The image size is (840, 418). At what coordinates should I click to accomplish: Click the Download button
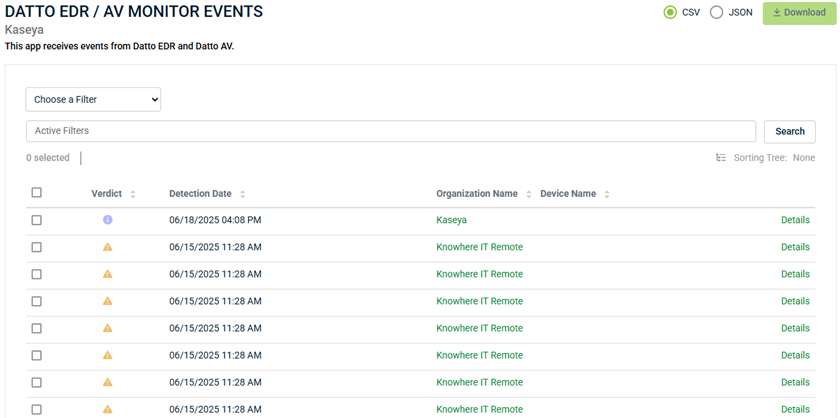click(799, 12)
